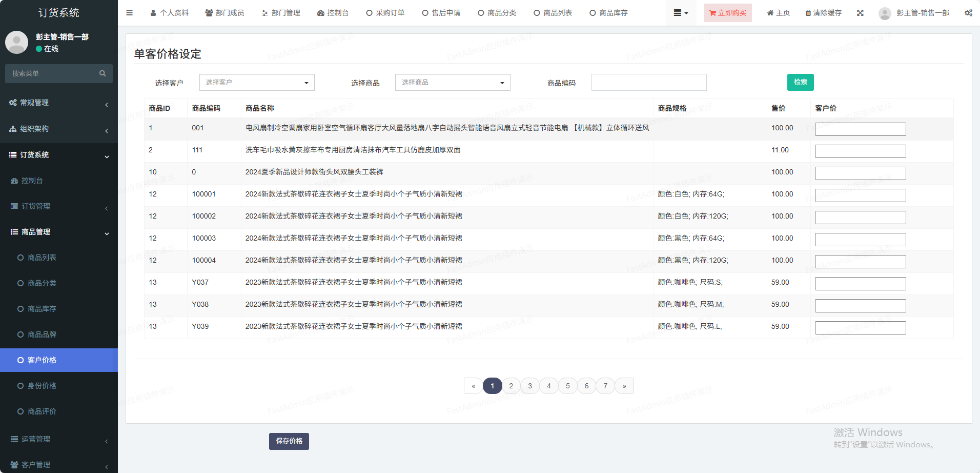Open 身份价格 in the sidebar

point(42,386)
